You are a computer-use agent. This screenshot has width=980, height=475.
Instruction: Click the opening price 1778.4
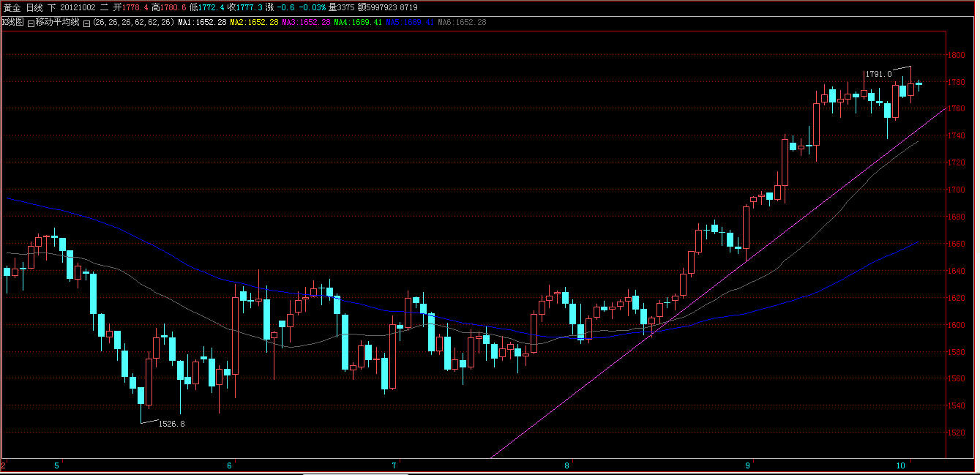pyautogui.click(x=135, y=7)
